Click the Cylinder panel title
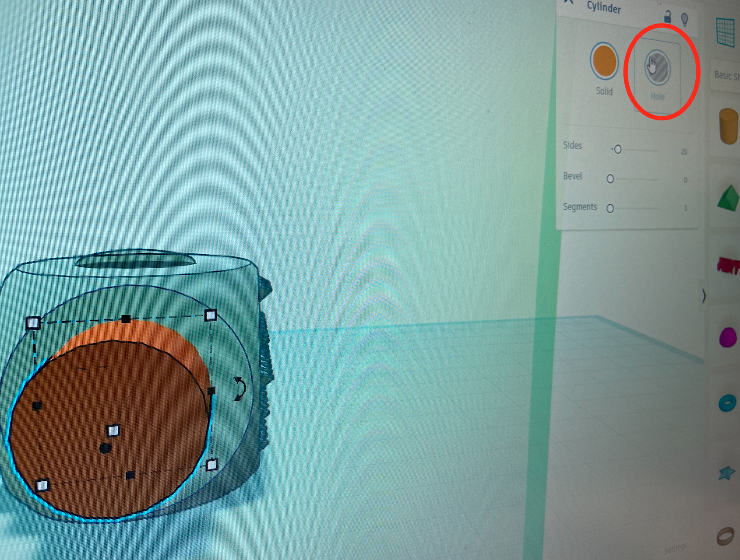This screenshot has width=740, height=560. 604,7
